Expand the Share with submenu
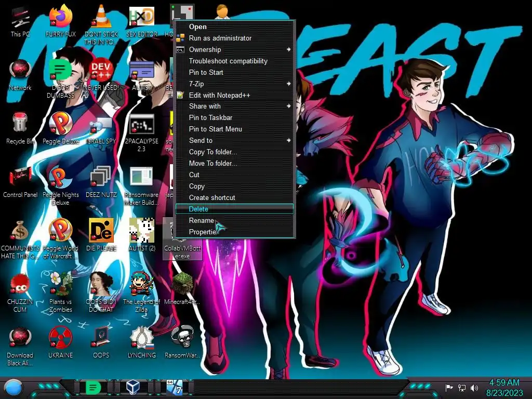Viewport: 532px width, 399px height. click(x=234, y=106)
